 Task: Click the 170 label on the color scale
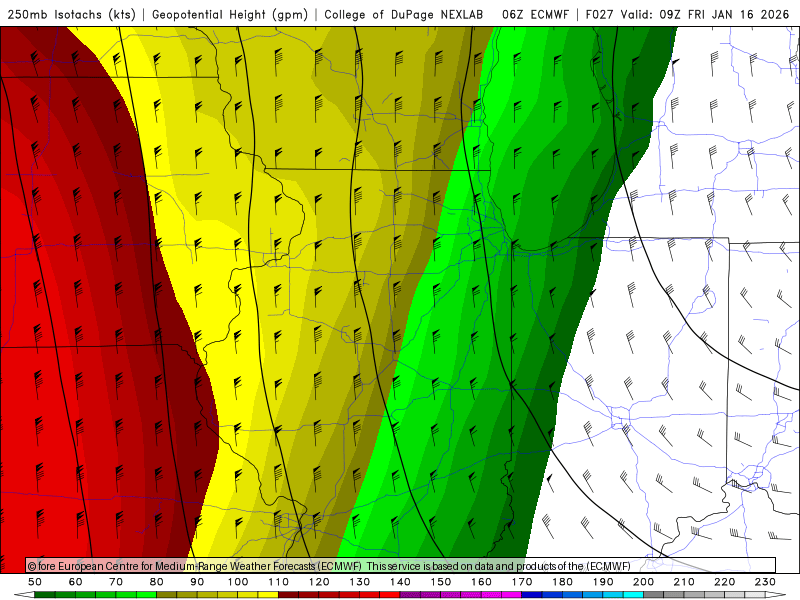522,582
